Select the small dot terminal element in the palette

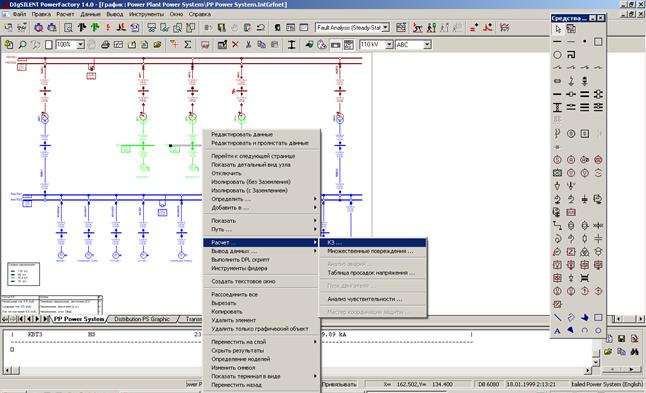tap(585, 42)
